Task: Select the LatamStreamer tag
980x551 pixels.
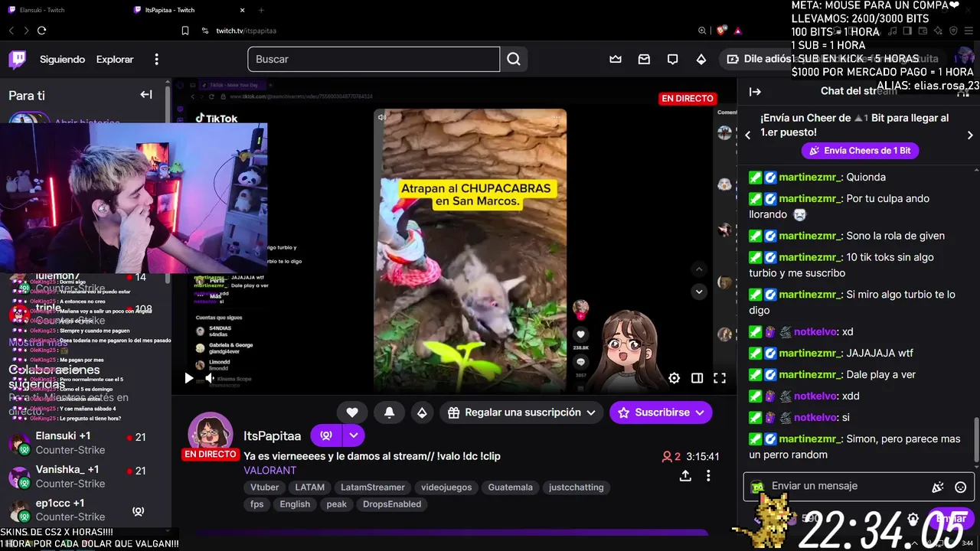Action: click(373, 487)
